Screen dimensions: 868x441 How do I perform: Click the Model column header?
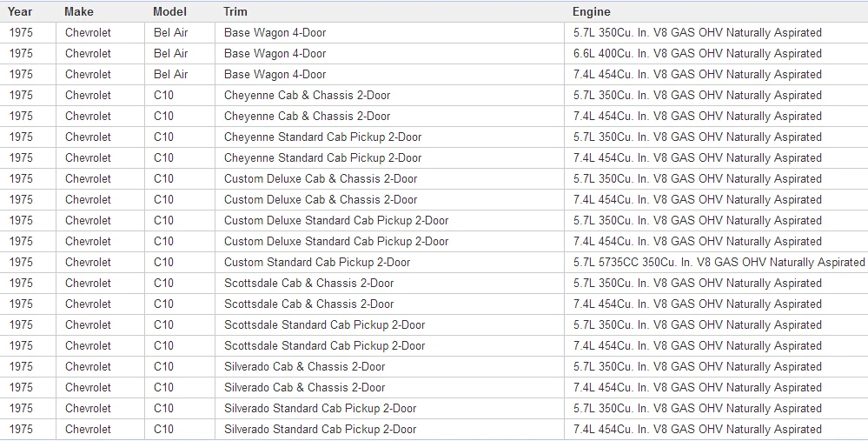click(x=180, y=11)
